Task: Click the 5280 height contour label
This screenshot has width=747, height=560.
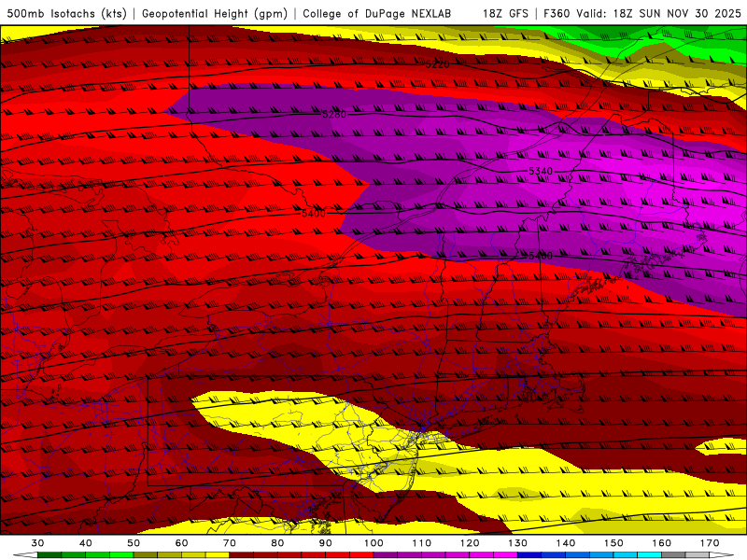Action: pos(334,114)
